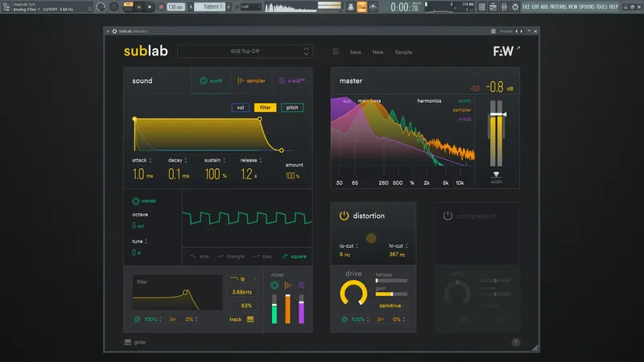Select the synth tab in sound

pos(211,81)
